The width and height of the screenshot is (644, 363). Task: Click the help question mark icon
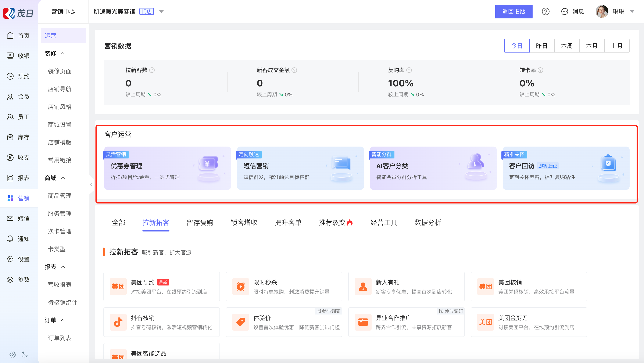click(545, 11)
